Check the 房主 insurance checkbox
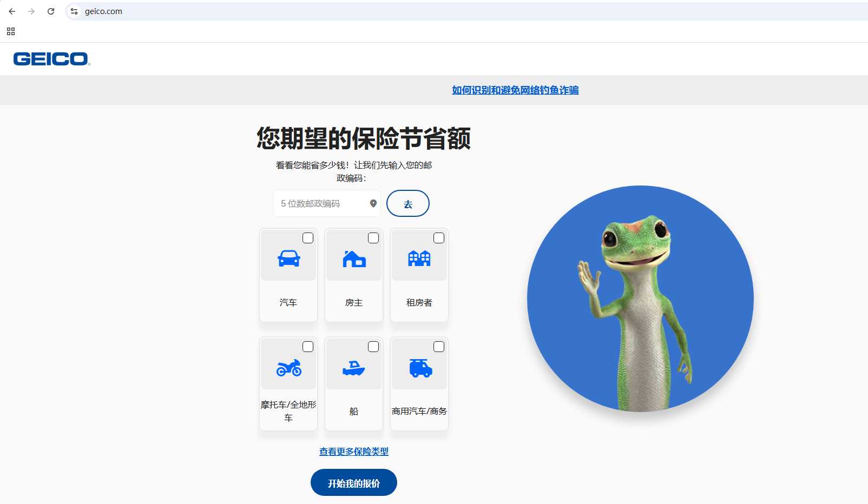The width and height of the screenshot is (868, 504). 373,238
